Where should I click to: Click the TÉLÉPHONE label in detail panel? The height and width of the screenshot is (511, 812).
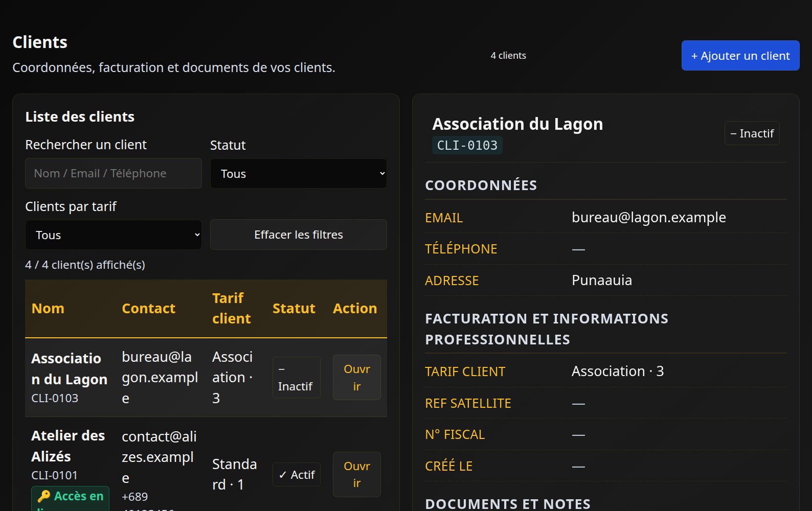click(461, 249)
